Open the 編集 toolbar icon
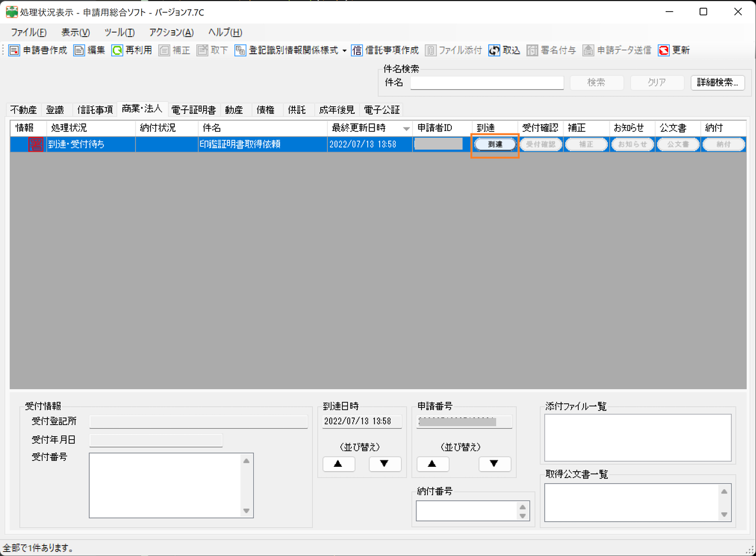This screenshot has height=556, width=756. [x=89, y=50]
